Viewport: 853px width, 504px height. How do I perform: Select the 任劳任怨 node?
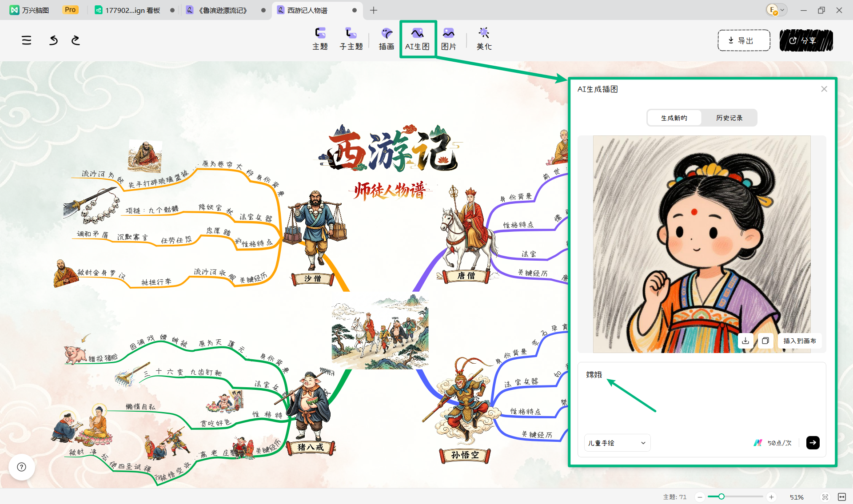pos(176,240)
